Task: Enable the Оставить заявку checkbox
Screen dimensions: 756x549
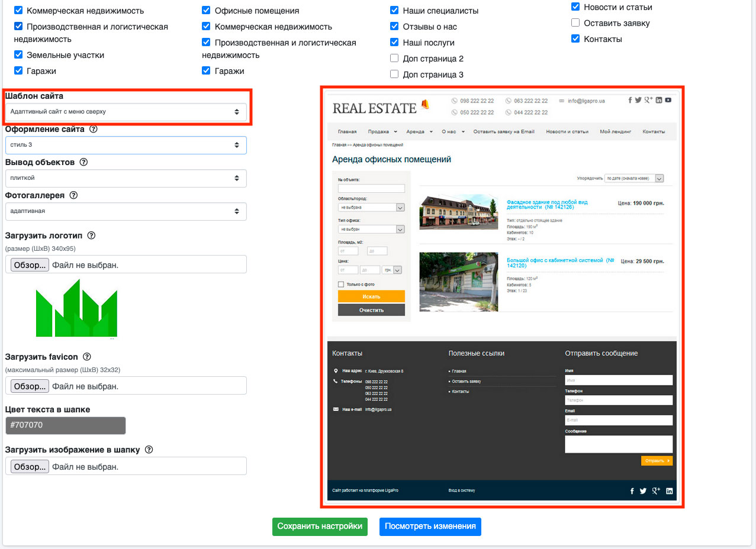Action: point(575,23)
